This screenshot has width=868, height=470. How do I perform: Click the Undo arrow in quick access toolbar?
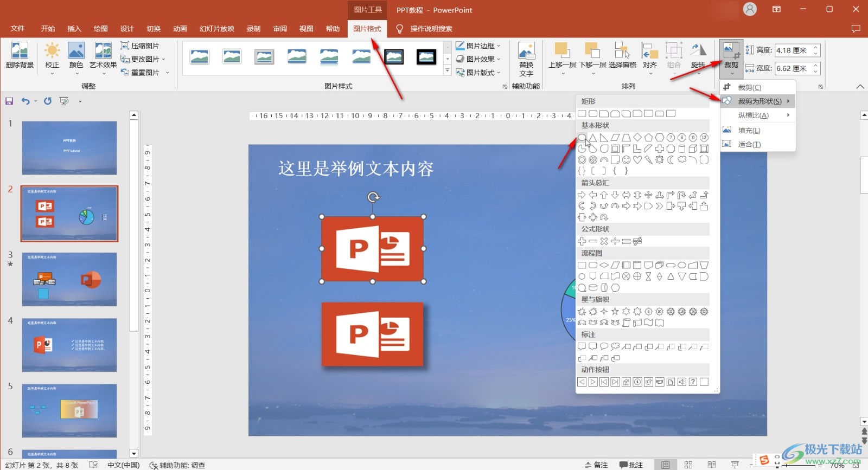[25, 101]
